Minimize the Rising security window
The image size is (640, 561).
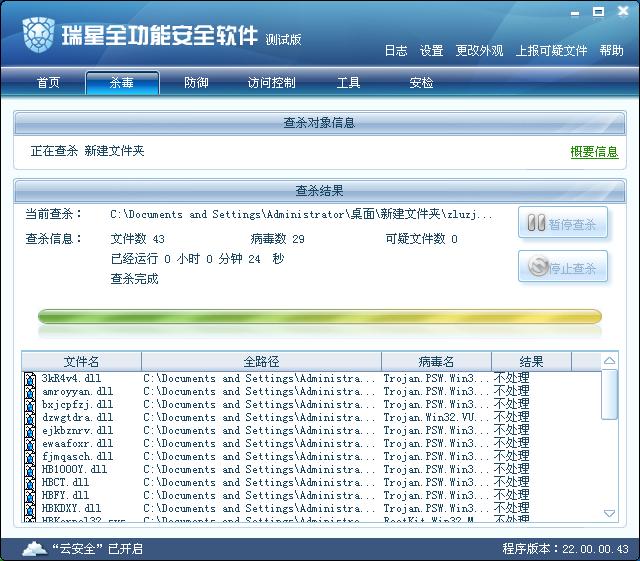(575, 13)
